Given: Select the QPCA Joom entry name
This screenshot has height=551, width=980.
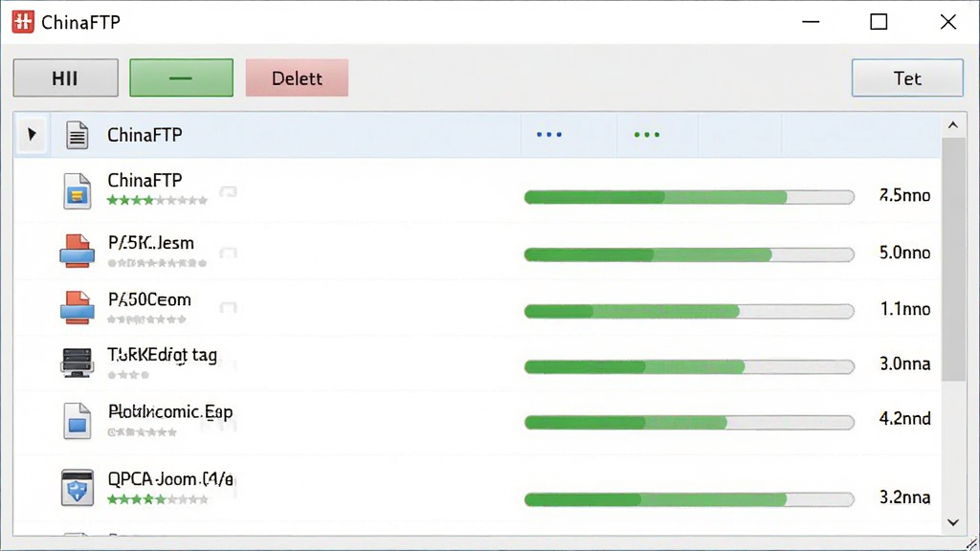Looking at the screenshot, I should (x=170, y=479).
